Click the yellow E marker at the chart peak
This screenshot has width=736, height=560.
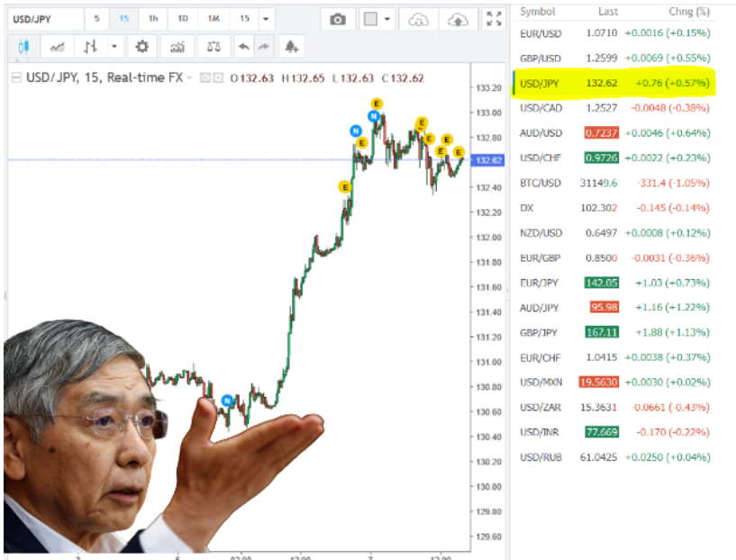coord(377,104)
